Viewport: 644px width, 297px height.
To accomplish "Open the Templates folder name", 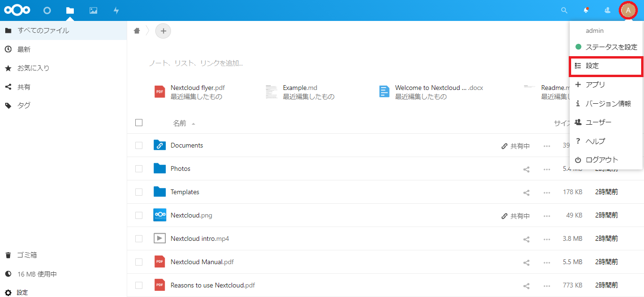I will coord(185,192).
